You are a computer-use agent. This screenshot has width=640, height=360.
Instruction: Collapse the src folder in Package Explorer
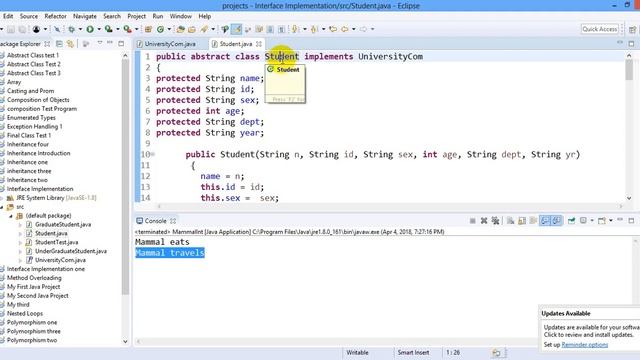point(2,207)
